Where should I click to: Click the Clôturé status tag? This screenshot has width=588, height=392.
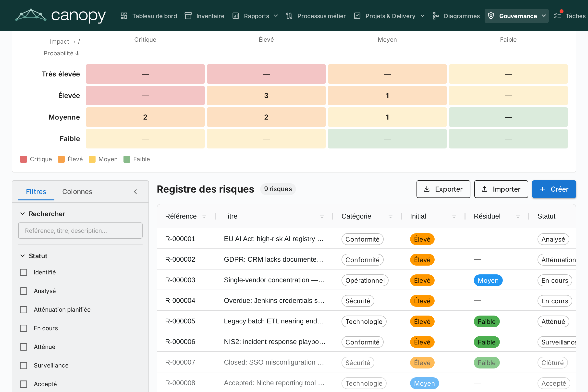552,363
